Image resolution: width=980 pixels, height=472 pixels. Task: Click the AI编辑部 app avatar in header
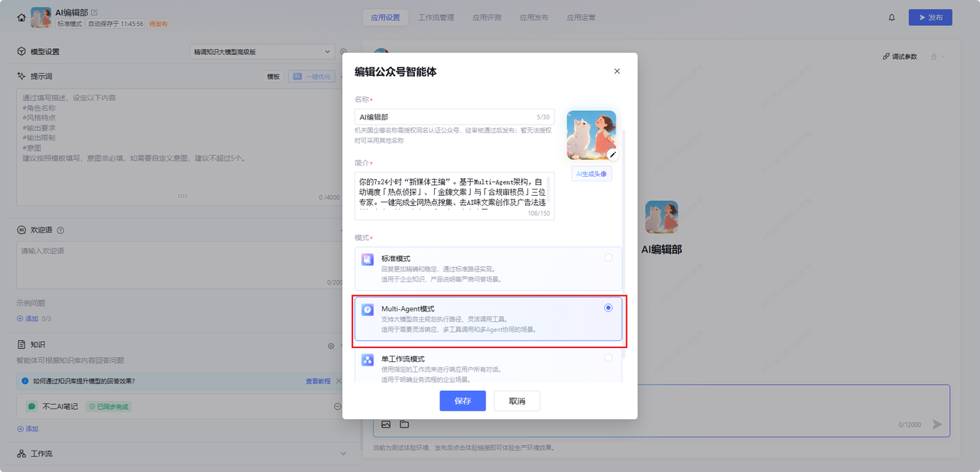click(x=41, y=17)
